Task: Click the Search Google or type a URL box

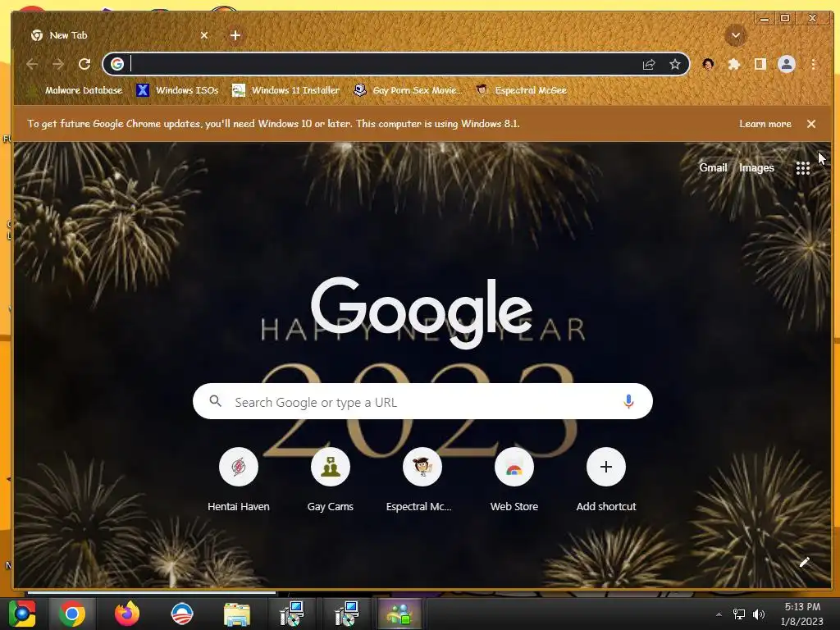Action: (422, 402)
